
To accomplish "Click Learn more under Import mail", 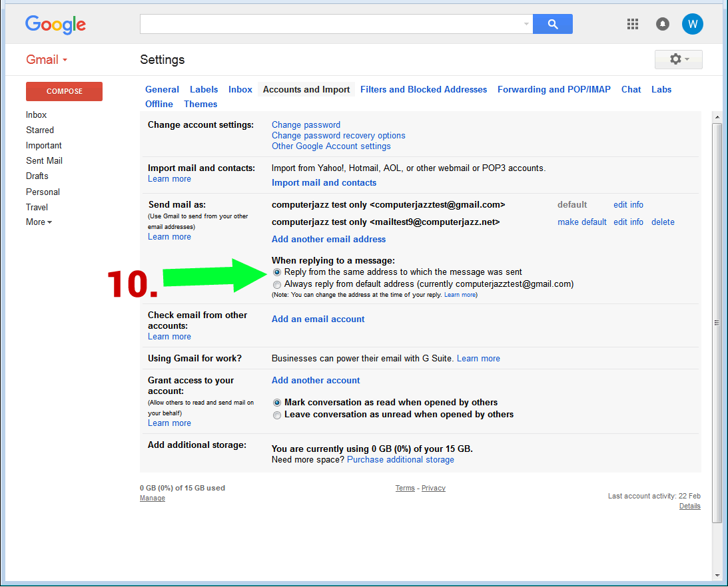I will [169, 179].
